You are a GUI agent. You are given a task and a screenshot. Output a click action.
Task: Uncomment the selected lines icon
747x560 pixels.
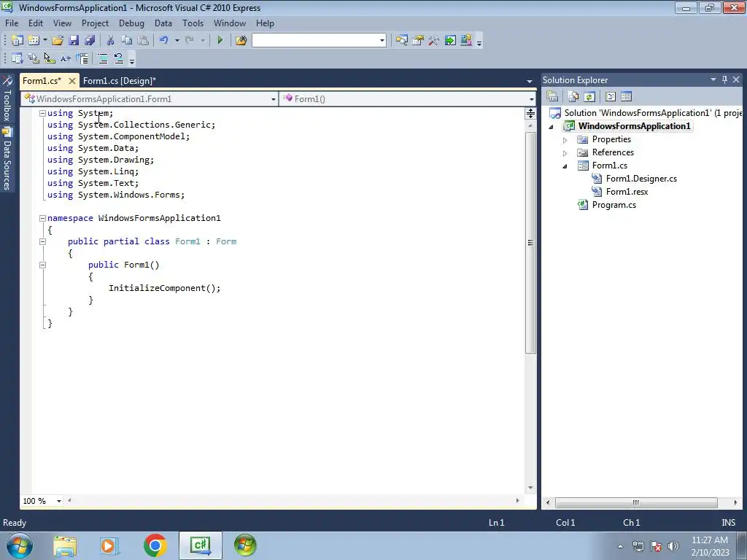point(119,58)
